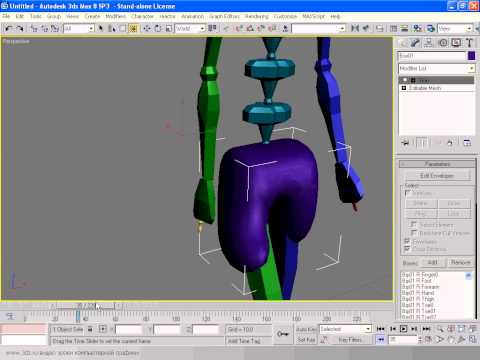Viewport: 480px width, 360px height.
Task: Toggle the 3D Snaps button
Action: (239, 29)
